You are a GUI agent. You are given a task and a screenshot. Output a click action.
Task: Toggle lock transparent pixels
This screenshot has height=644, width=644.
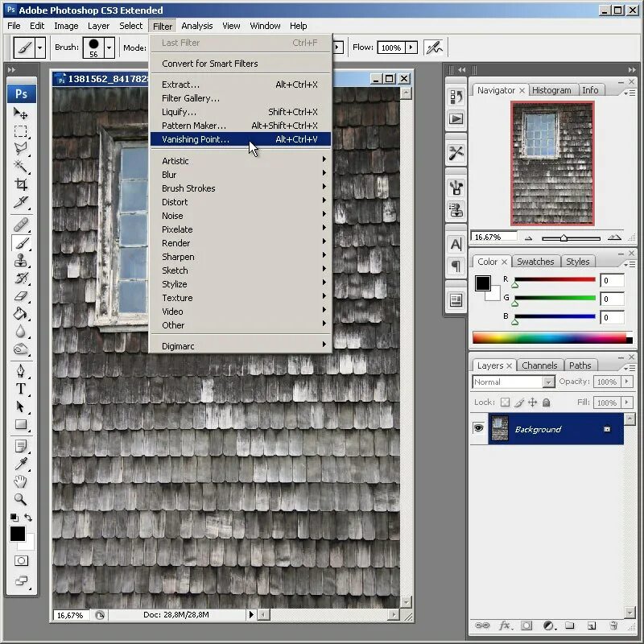(x=506, y=402)
